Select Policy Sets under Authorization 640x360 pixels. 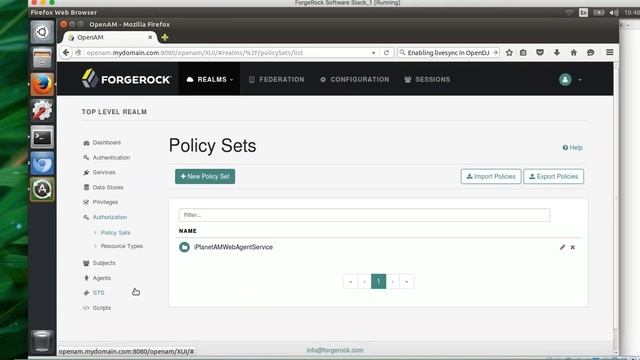(116, 233)
